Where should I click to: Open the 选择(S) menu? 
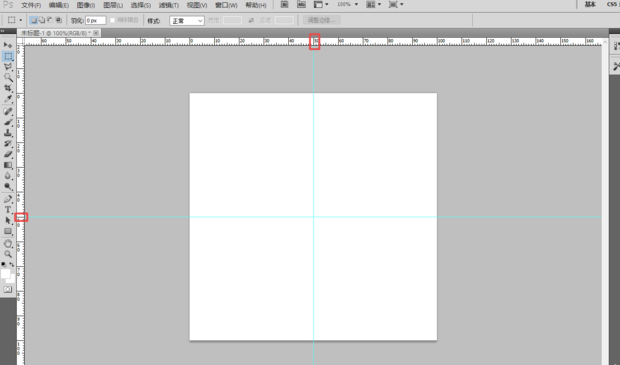point(141,5)
